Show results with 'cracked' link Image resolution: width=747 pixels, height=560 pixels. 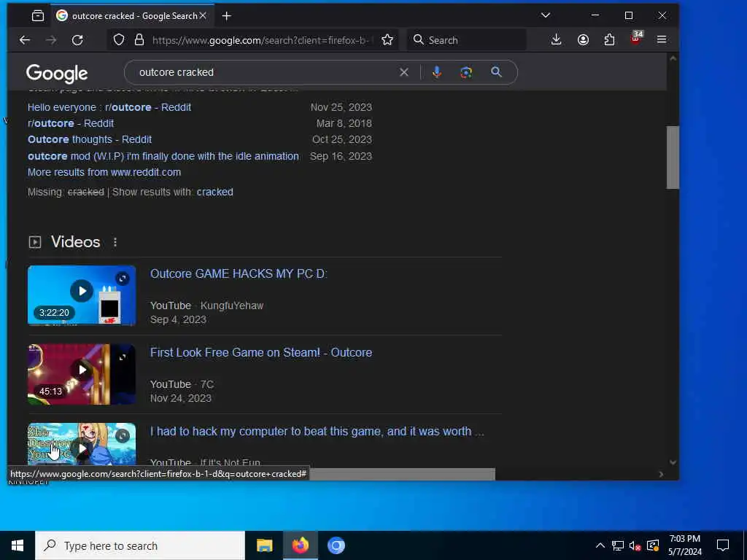[x=215, y=192]
